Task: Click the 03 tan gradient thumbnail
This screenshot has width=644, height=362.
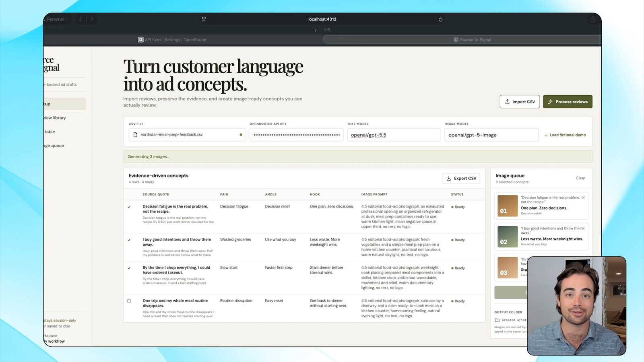Action: pyautogui.click(x=508, y=267)
